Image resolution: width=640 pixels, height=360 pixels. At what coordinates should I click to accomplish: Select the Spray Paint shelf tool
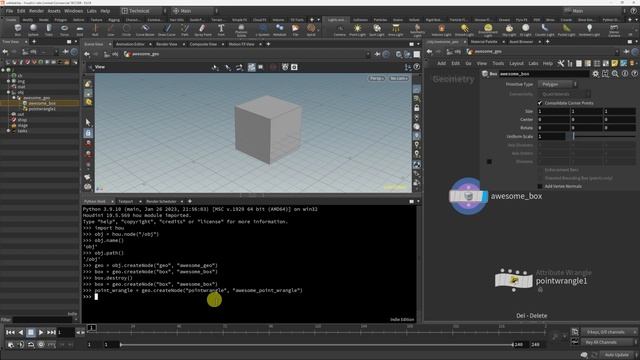click(202, 30)
